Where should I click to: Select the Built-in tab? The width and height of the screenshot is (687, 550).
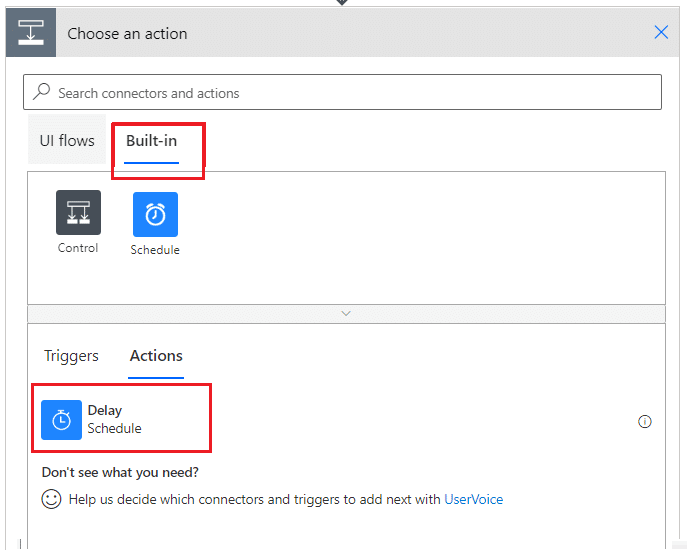click(151, 141)
